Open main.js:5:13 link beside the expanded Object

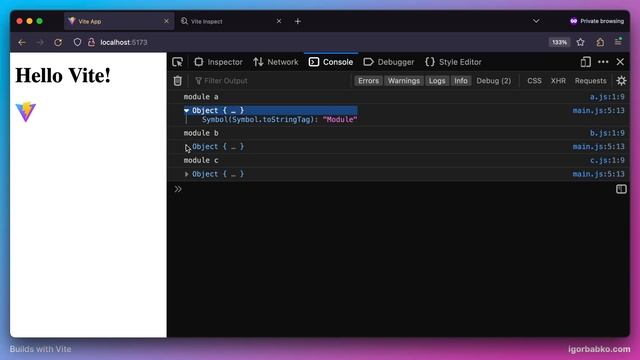tap(598, 111)
